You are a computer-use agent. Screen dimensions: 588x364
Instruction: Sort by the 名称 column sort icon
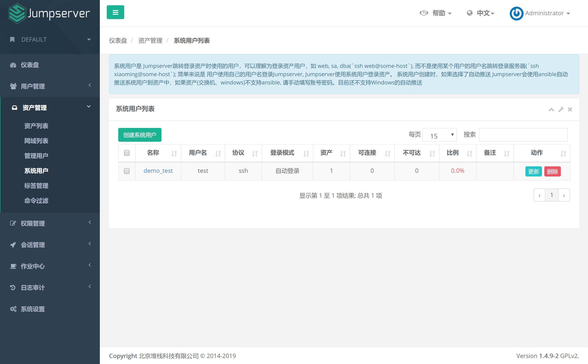pos(174,153)
